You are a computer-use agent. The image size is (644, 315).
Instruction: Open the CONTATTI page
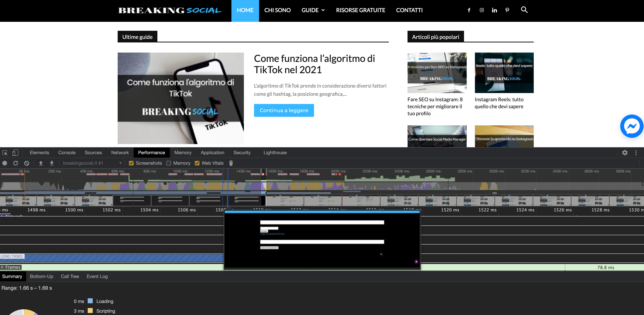[x=409, y=10]
